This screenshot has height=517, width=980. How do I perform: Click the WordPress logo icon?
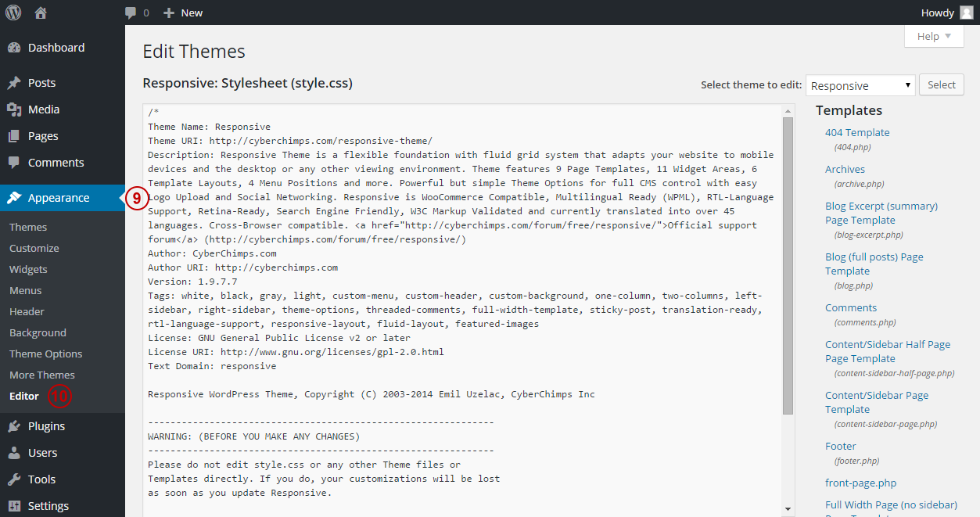tap(13, 13)
